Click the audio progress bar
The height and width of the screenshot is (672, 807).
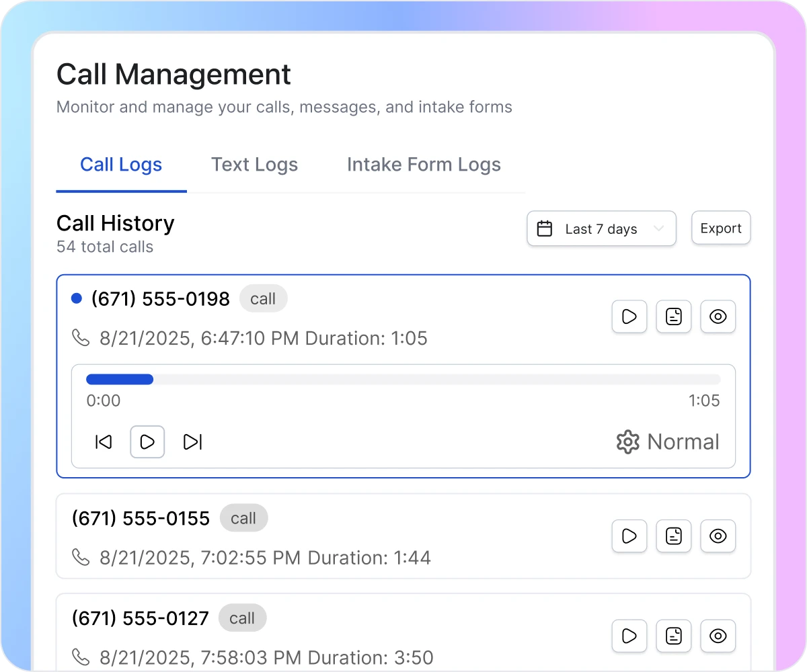[403, 380]
